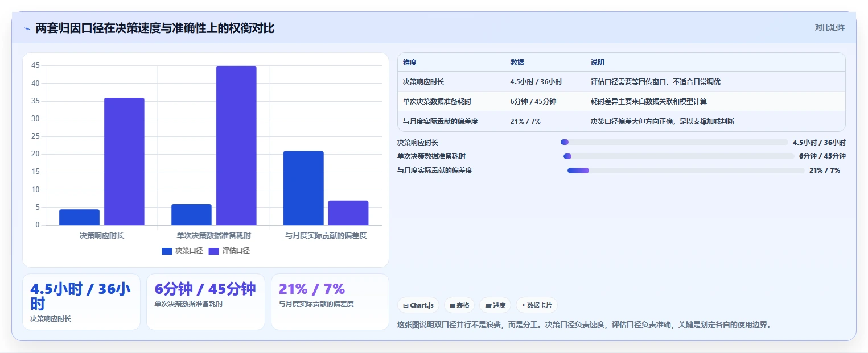868x353 pixels.
Task: Click the progress value 21% / 7%
Action: click(825, 171)
